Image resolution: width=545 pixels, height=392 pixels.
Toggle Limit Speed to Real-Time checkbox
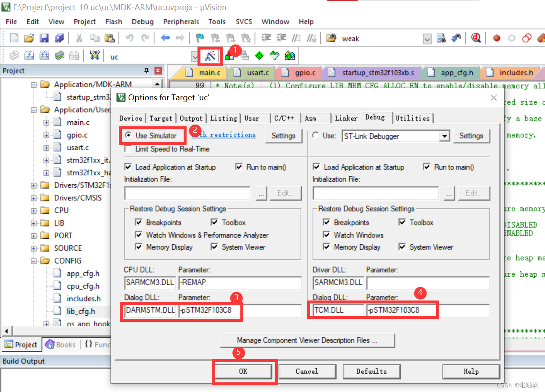coord(128,149)
